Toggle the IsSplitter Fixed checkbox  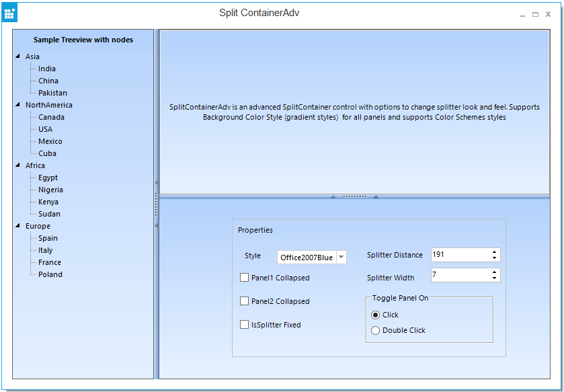tap(245, 324)
